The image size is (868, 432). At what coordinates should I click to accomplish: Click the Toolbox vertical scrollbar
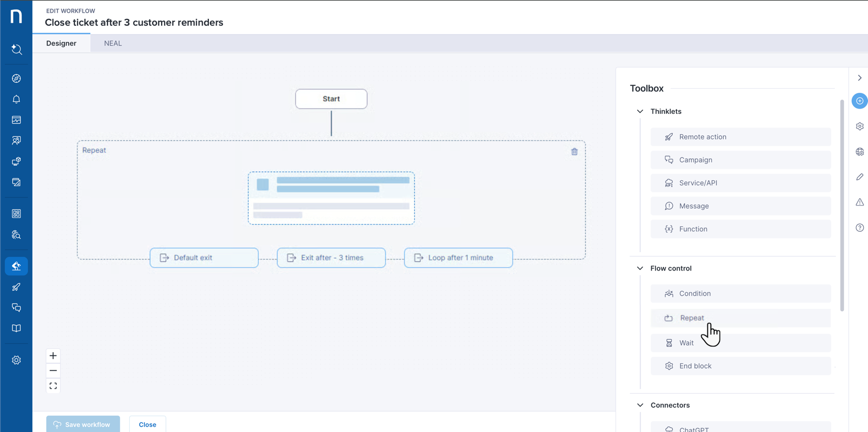tap(842, 204)
